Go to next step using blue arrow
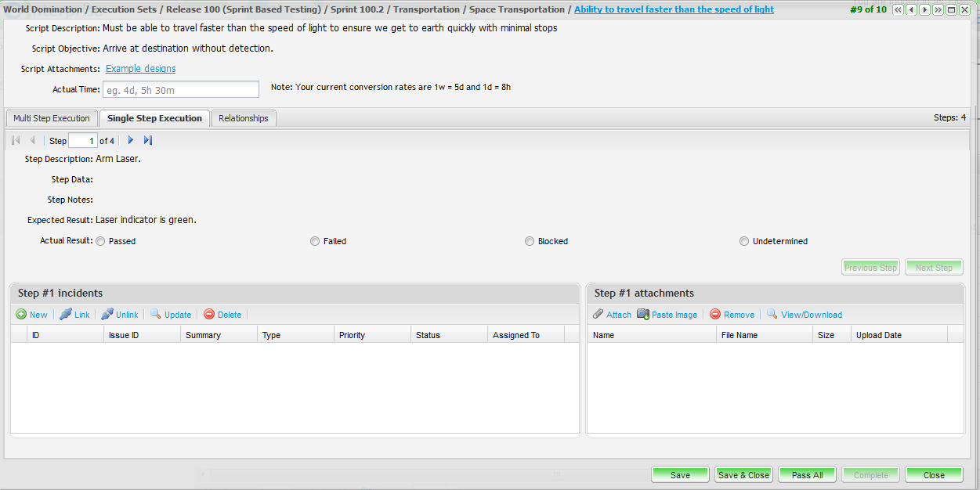 (x=131, y=141)
